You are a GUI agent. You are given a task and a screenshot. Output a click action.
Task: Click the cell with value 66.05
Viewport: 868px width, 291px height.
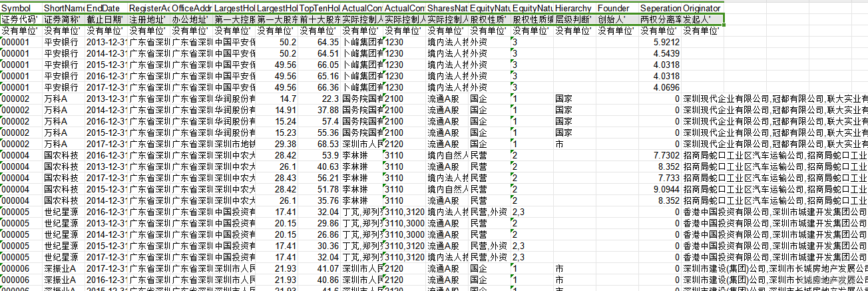pos(320,64)
